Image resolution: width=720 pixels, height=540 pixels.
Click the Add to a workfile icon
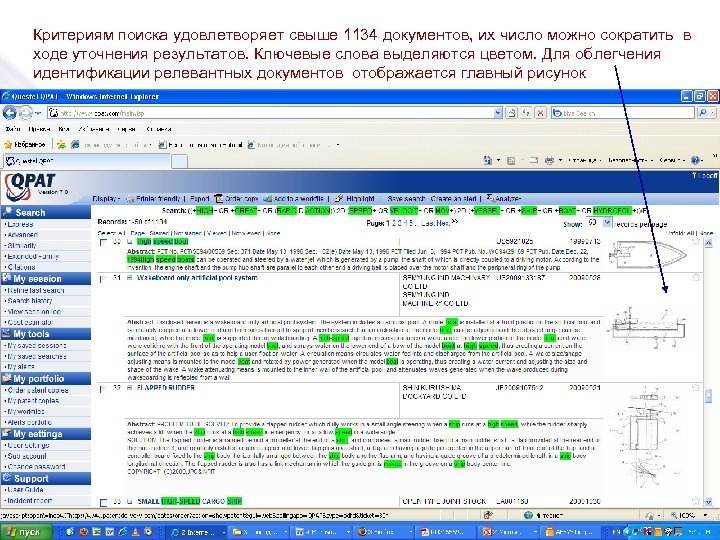tap(267, 199)
